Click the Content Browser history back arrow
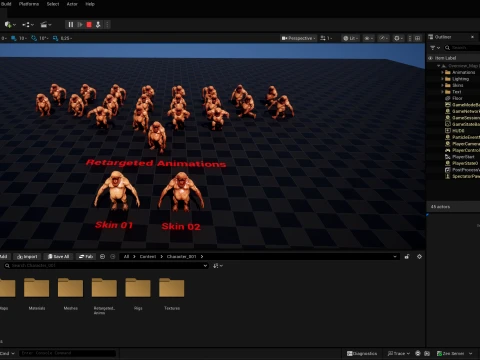The height and width of the screenshot is (360, 480). tap(102, 257)
